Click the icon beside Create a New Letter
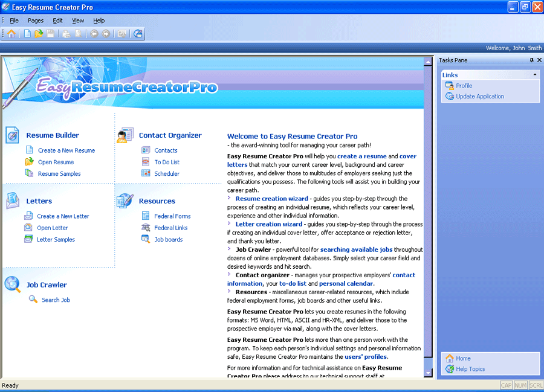544x392 pixels. 28,216
